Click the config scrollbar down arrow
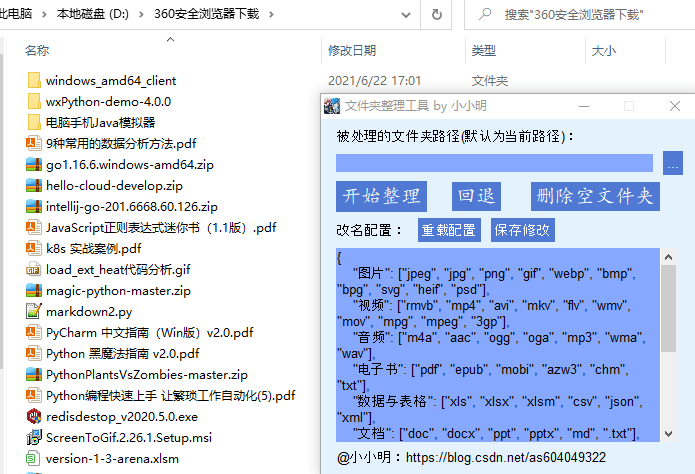Image resolution: width=695 pixels, height=474 pixels. [668, 434]
